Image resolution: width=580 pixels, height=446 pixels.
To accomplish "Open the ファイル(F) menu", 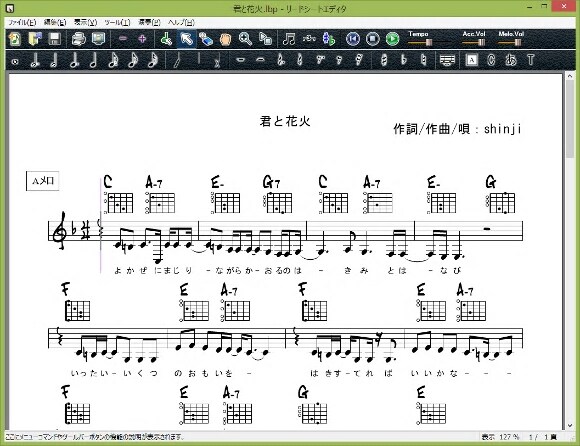I will pyautogui.click(x=22, y=22).
